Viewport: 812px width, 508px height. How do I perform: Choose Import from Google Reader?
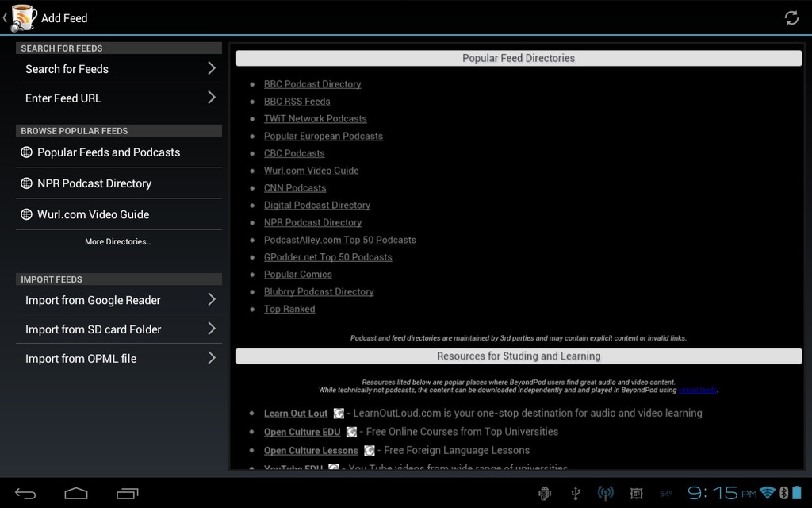click(119, 300)
